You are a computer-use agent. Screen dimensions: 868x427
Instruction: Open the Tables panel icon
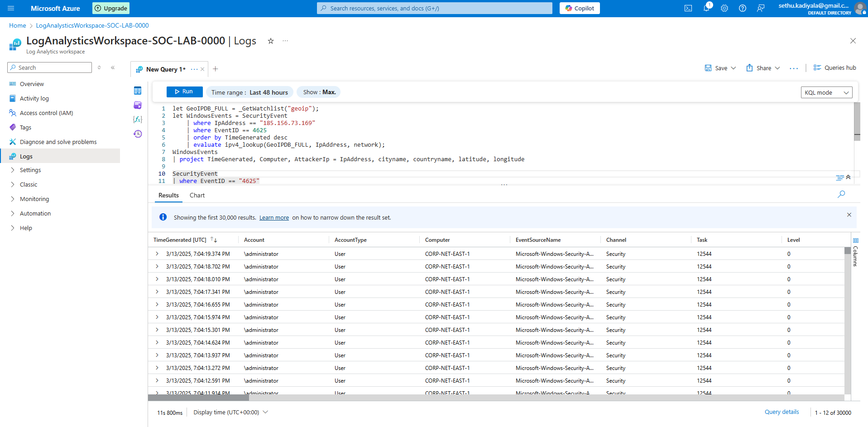coord(138,91)
